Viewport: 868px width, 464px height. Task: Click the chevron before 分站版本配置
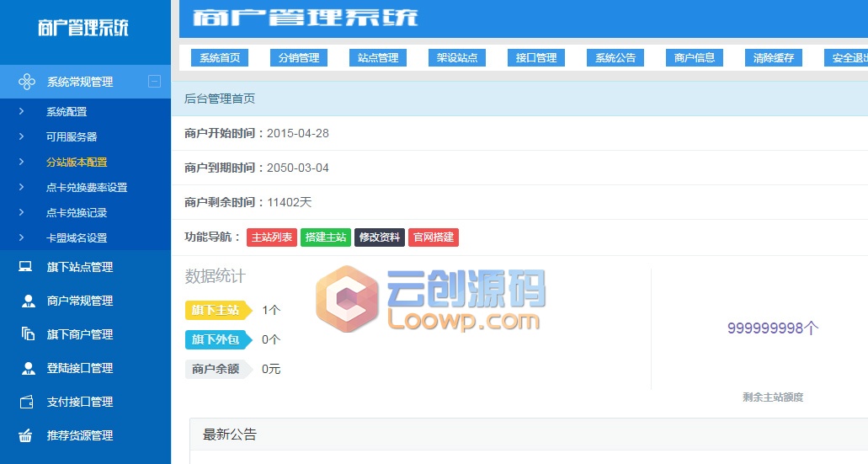pos(22,162)
